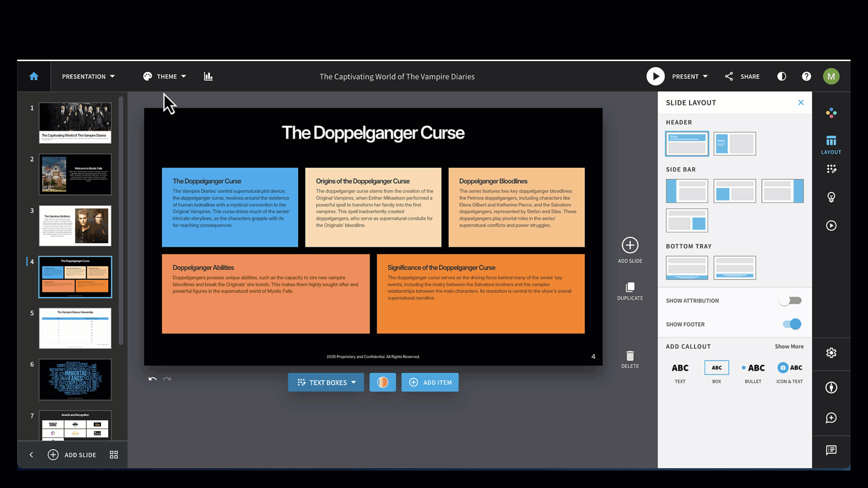Screen dimensions: 868x488
Task: Open the colorful dots design icon in sidebar
Action: (x=831, y=113)
